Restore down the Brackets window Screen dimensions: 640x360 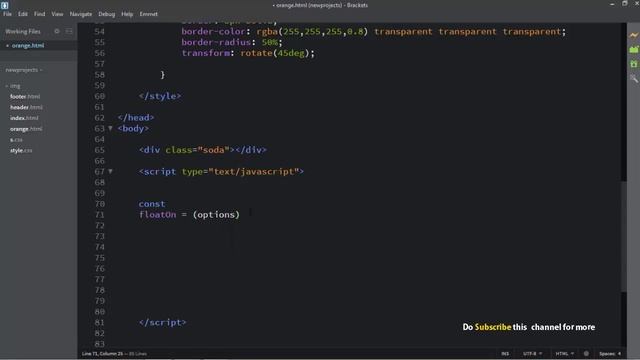click(x=624, y=4)
